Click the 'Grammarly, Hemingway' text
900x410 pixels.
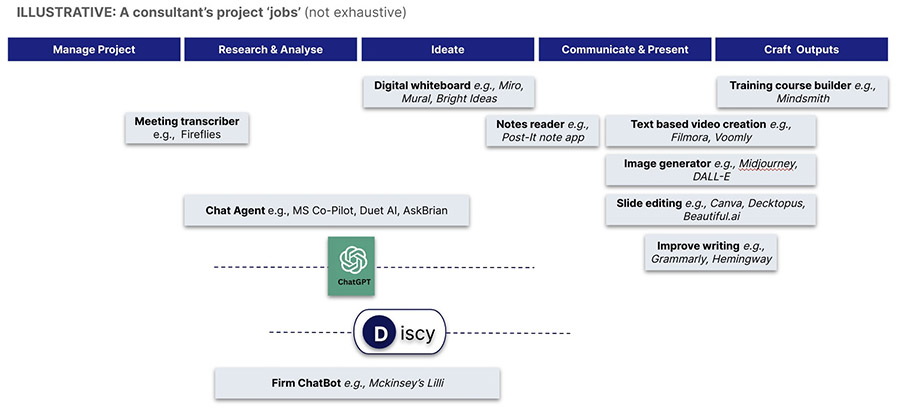(x=711, y=259)
